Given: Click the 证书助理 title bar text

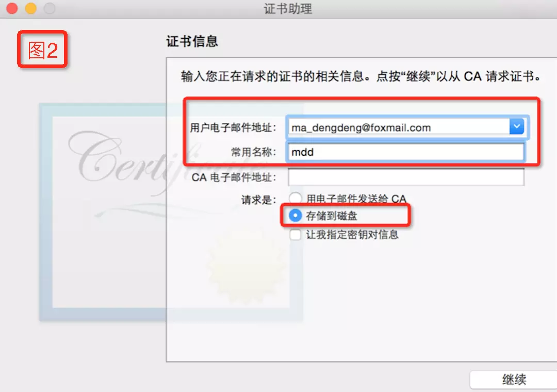Looking at the screenshot, I should tap(288, 9).
